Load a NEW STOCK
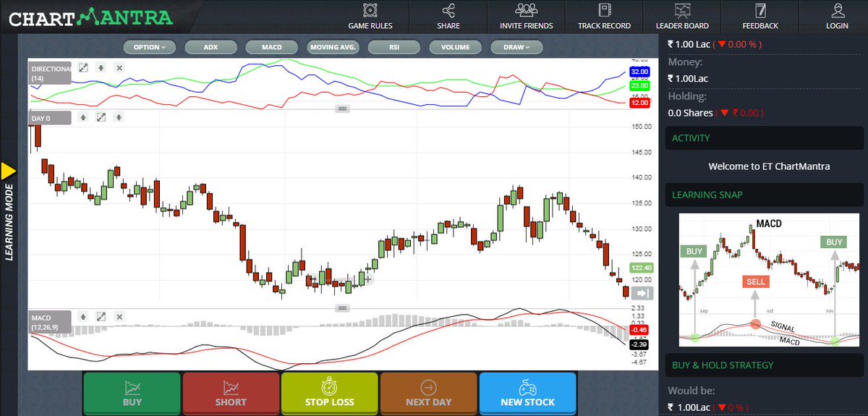Viewport: 868px width, 416px height. click(527, 393)
